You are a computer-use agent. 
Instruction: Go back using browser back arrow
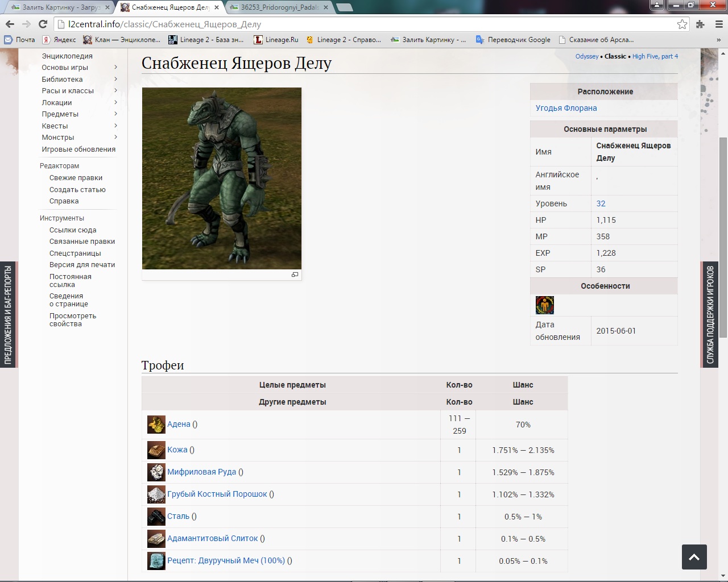(x=10, y=24)
